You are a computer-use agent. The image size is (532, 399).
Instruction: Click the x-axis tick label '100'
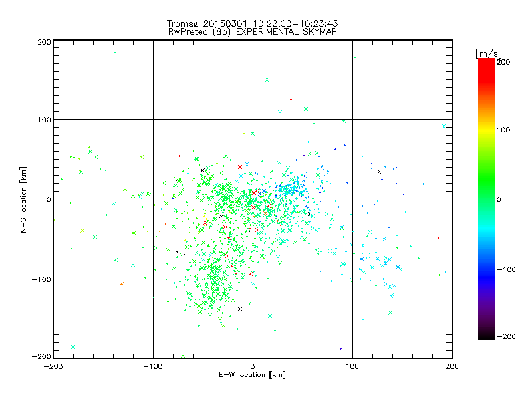[x=352, y=366]
